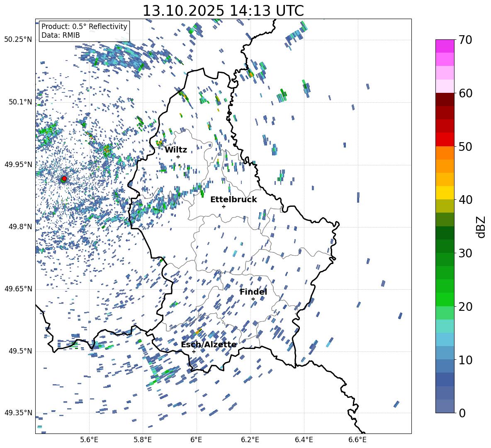Select the Ettelbruck city label
The image size is (491, 448).
233,199
